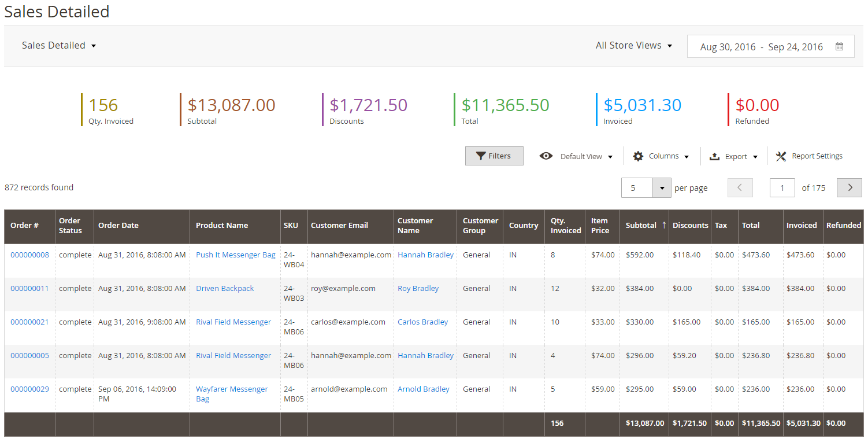Open the Carlos Bradley customer link
Viewport: 868px width, 442px height.
point(423,322)
